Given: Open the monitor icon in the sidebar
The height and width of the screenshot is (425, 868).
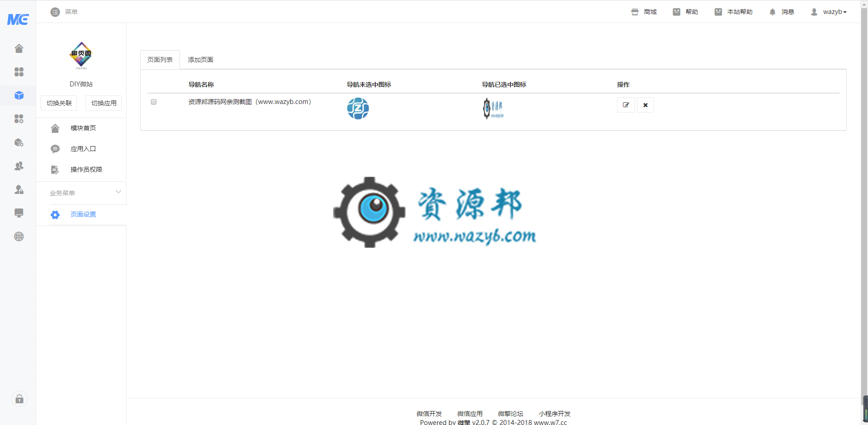Looking at the screenshot, I should click(19, 213).
